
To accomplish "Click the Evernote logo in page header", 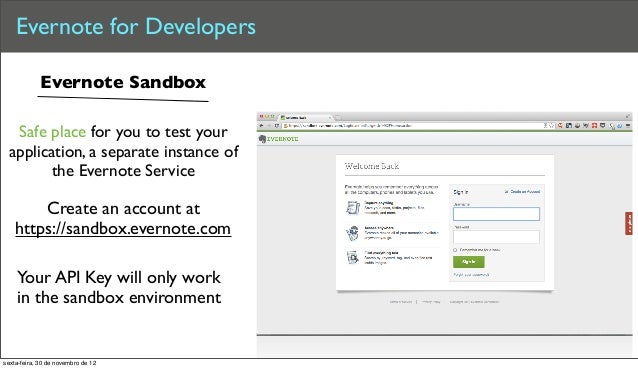I will click(279, 139).
